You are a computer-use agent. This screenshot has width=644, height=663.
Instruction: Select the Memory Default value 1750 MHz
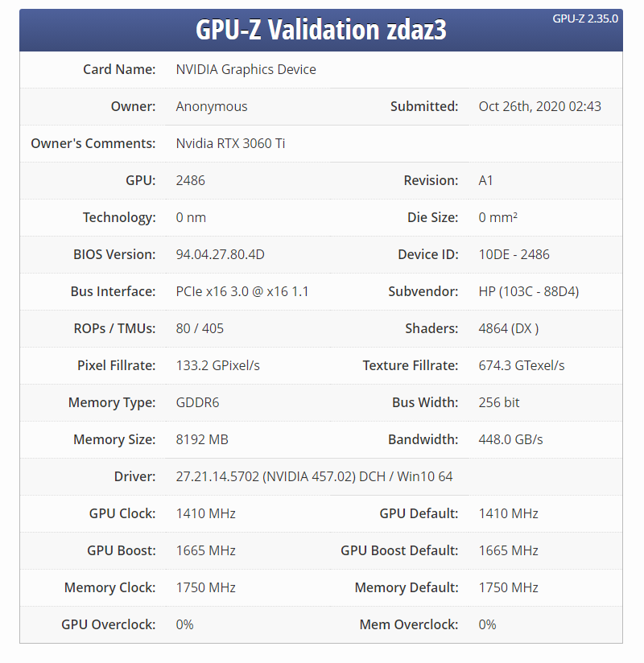click(508, 587)
